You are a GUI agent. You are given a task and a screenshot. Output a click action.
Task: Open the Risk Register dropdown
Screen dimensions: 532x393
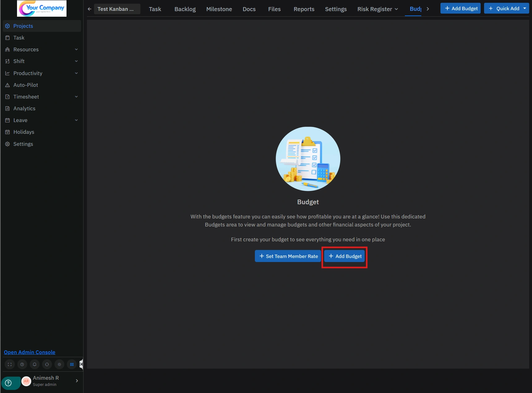[378, 9]
